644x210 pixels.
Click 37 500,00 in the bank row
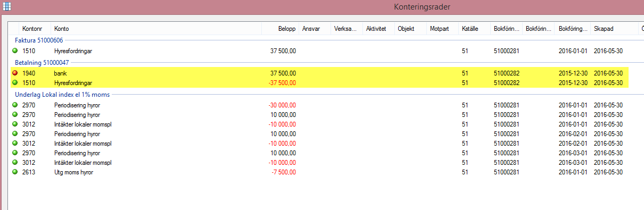(284, 73)
